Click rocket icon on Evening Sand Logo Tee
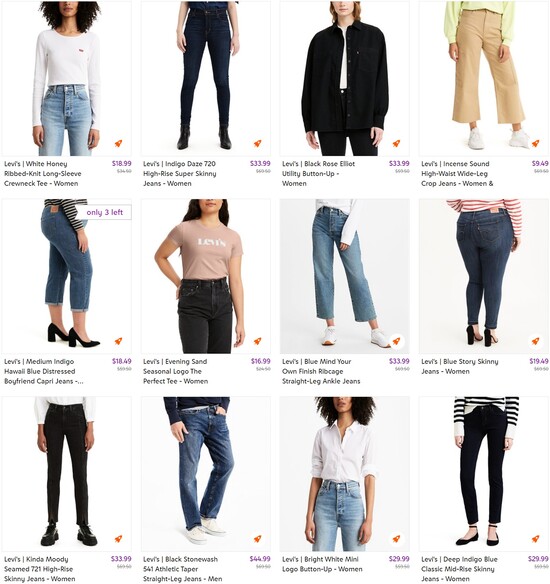 257,341
